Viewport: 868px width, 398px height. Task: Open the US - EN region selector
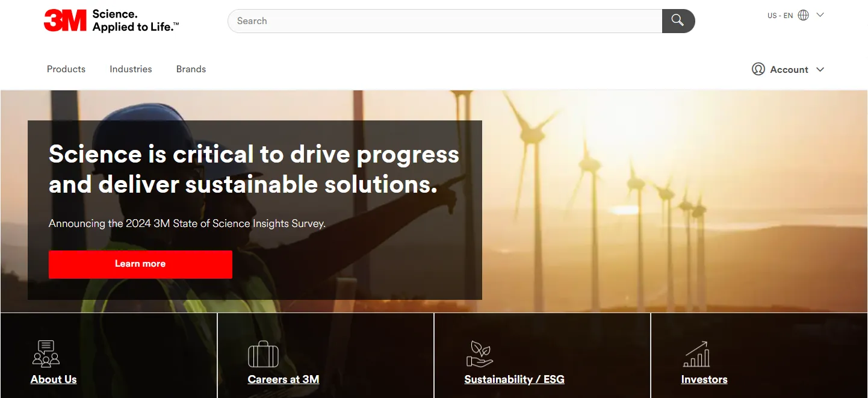coord(780,16)
